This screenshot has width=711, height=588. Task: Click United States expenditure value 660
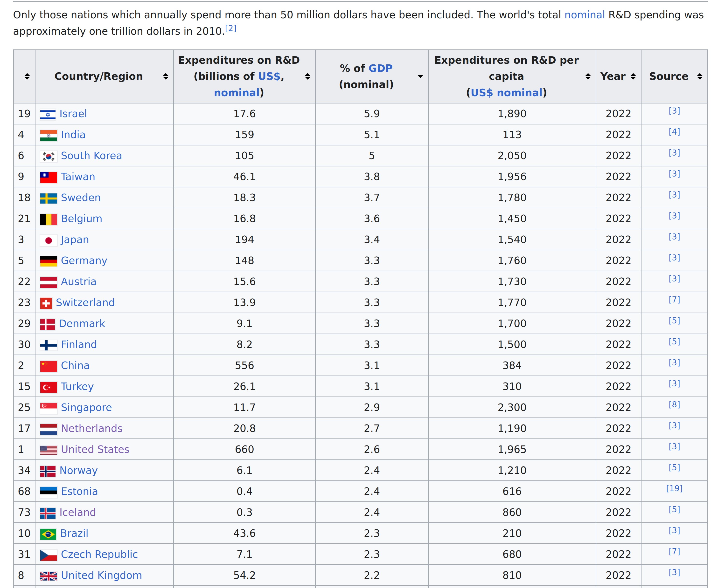(x=244, y=449)
